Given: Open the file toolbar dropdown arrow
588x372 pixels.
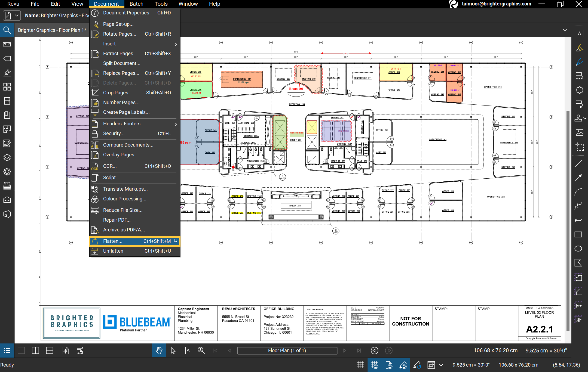Looking at the screenshot, I should point(17,15).
